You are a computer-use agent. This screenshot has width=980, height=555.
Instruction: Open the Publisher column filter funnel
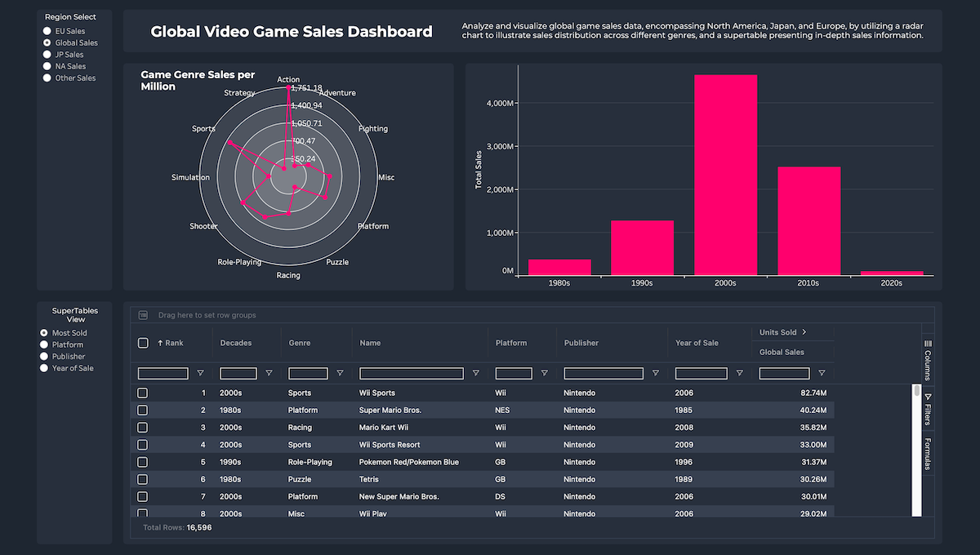(655, 373)
